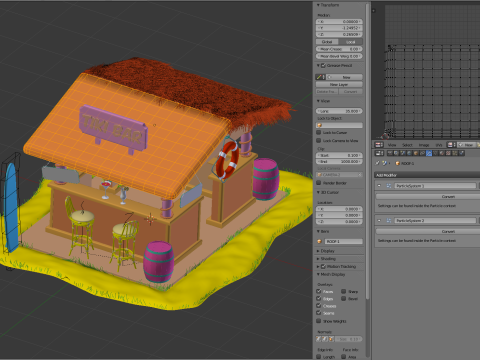480x360 pixels.
Task: Toggle the Grease Pencil panel checkbox
Action: pos(323,65)
